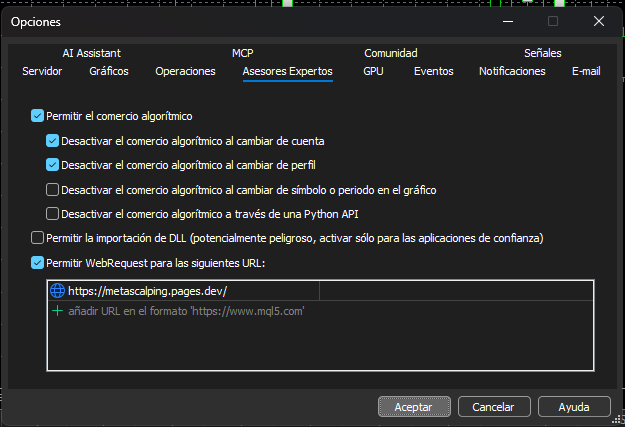Open Ayuda help button
The width and height of the screenshot is (625, 427).
coord(574,407)
